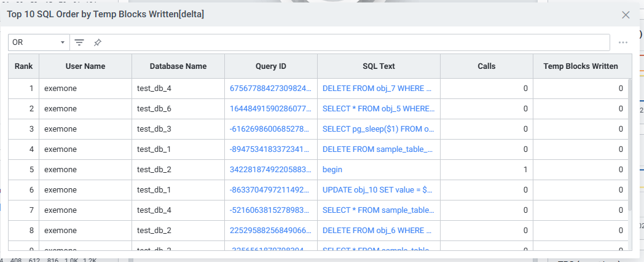Click the filter icon in the toolbar
Screen dimensions: 644x262
point(79,42)
